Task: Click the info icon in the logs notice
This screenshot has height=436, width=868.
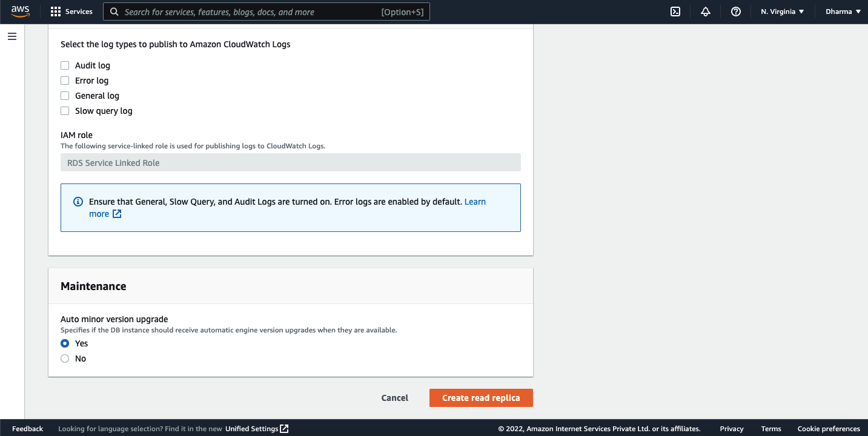Action: pyautogui.click(x=78, y=202)
